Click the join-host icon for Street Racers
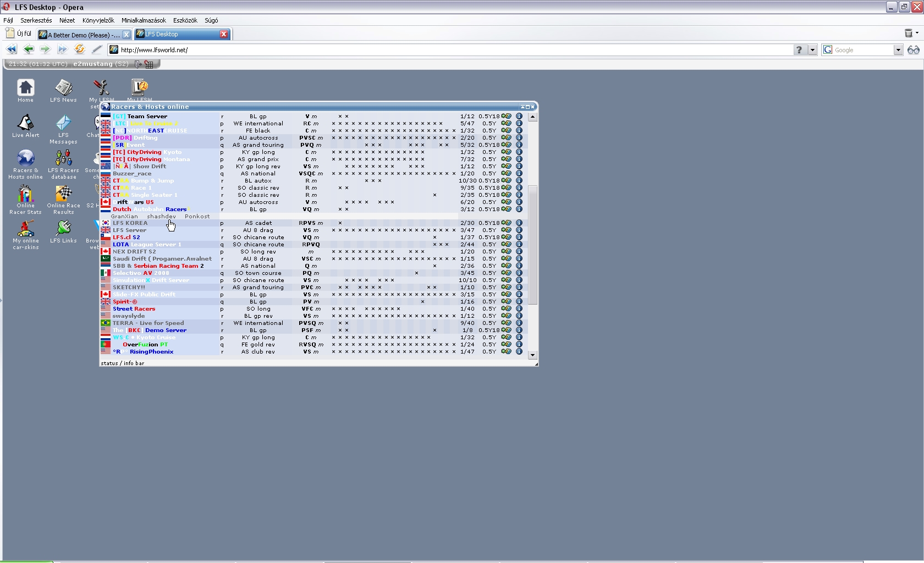 [x=506, y=309]
